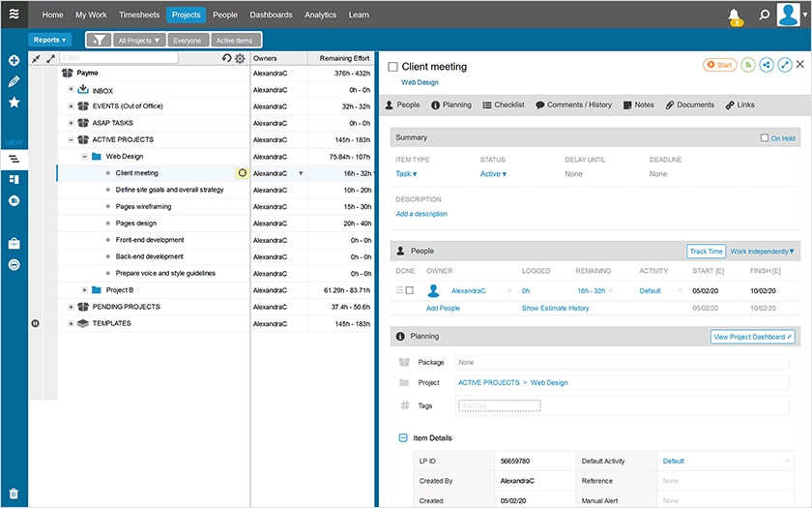The image size is (812, 508).
Task: Click the Everyone filter button
Action: coord(188,40)
